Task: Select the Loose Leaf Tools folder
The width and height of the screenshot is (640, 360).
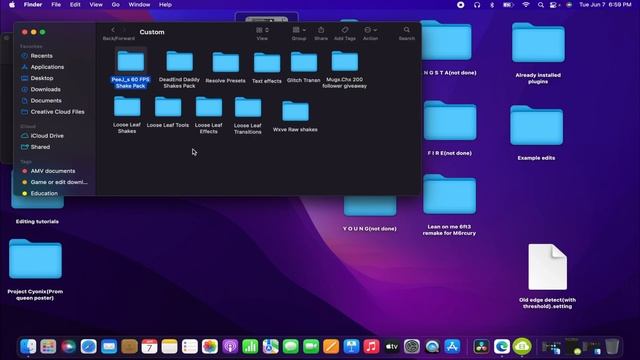Action: 168,107
